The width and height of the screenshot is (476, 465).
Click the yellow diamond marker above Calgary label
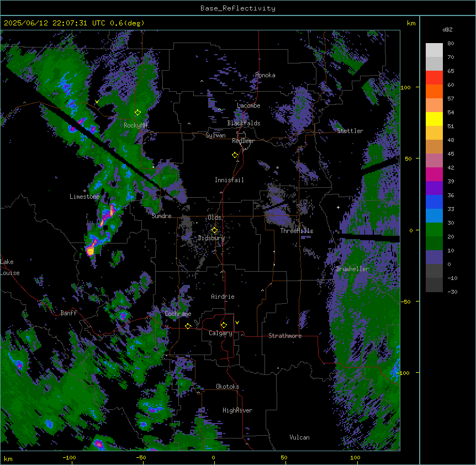(x=224, y=325)
